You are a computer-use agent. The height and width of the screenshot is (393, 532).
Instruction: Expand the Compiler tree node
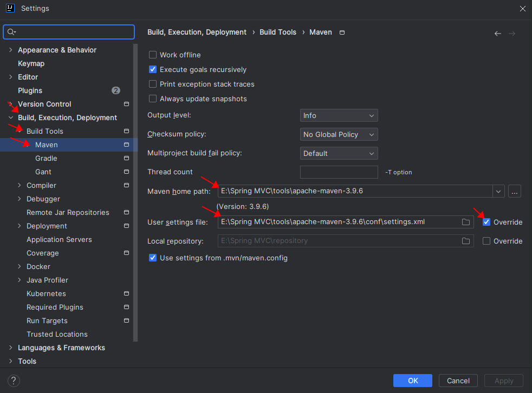(20, 186)
